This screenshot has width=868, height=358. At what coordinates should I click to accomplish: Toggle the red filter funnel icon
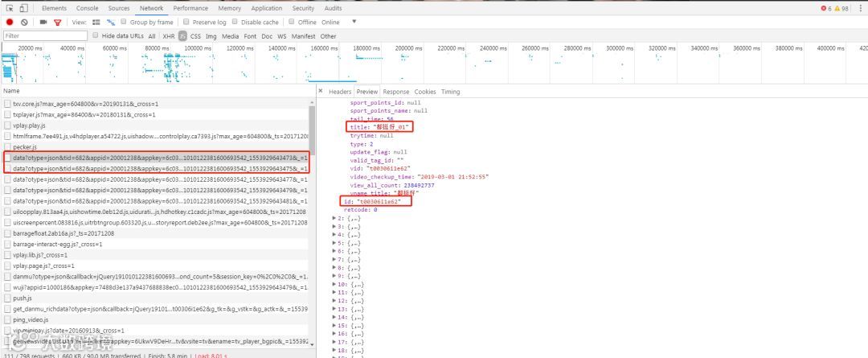pyautogui.click(x=58, y=23)
